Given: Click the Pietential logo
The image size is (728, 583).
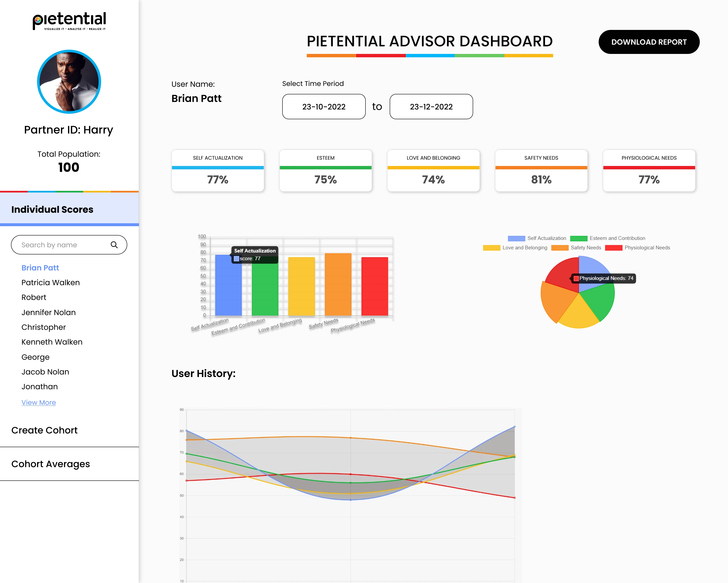Looking at the screenshot, I should (x=69, y=21).
